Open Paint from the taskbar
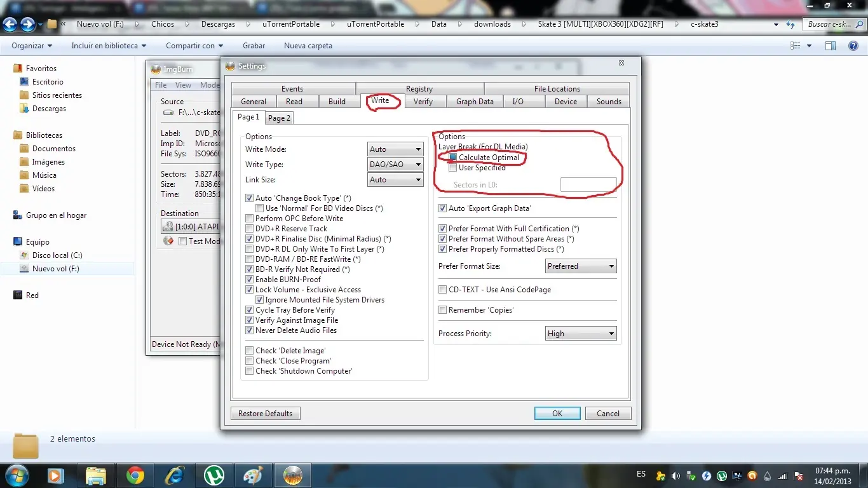The width and height of the screenshot is (868, 488). [254, 475]
